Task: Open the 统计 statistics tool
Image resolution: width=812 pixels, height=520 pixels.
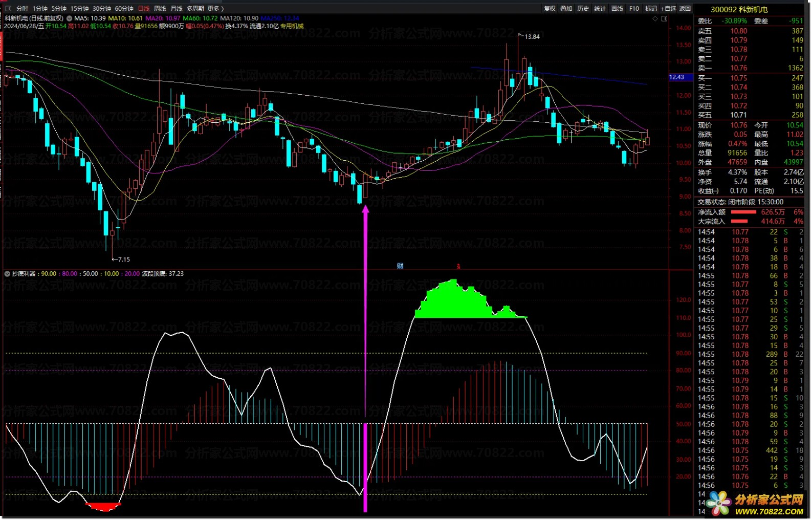Action: [600, 9]
